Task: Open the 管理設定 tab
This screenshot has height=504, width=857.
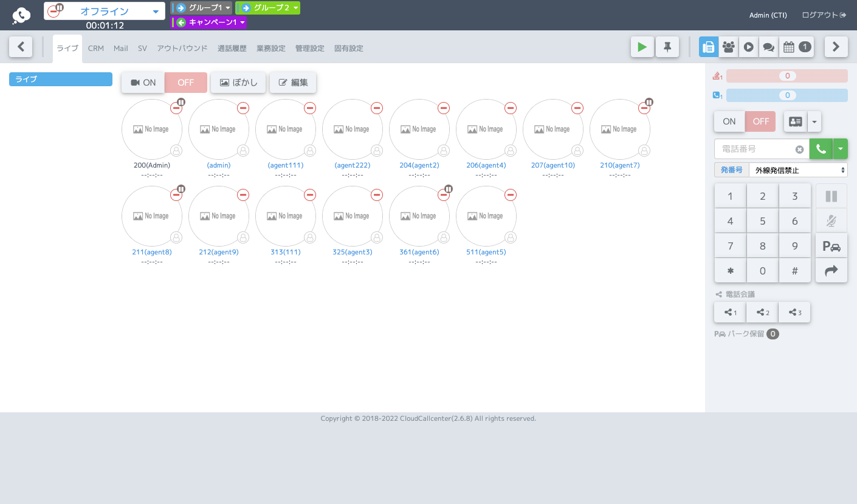Action: tap(310, 49)
